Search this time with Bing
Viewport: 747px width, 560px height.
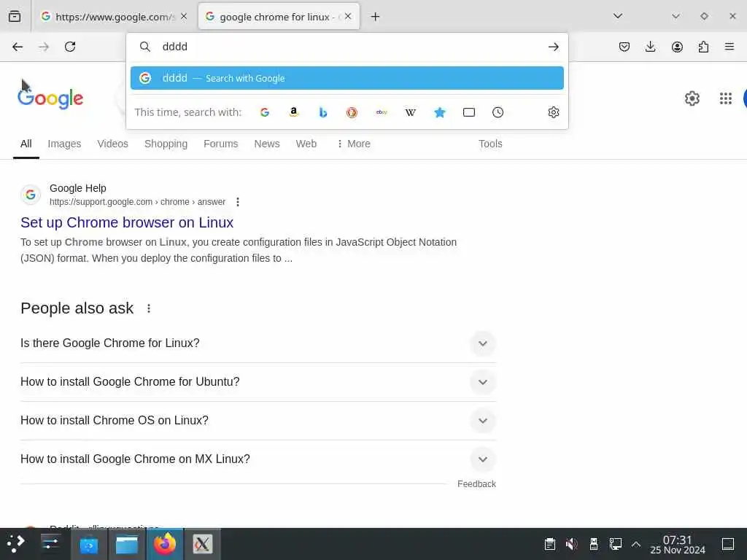tap(323, 112)
